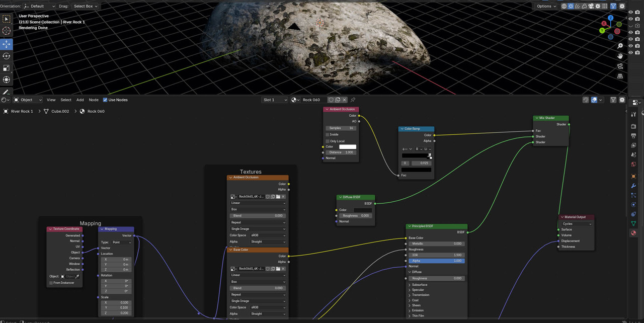This screenshot has height=323, width=644.
Task: Open the Orientation Default dropdown
Action: pyautogui.click(x=40, y=6)
